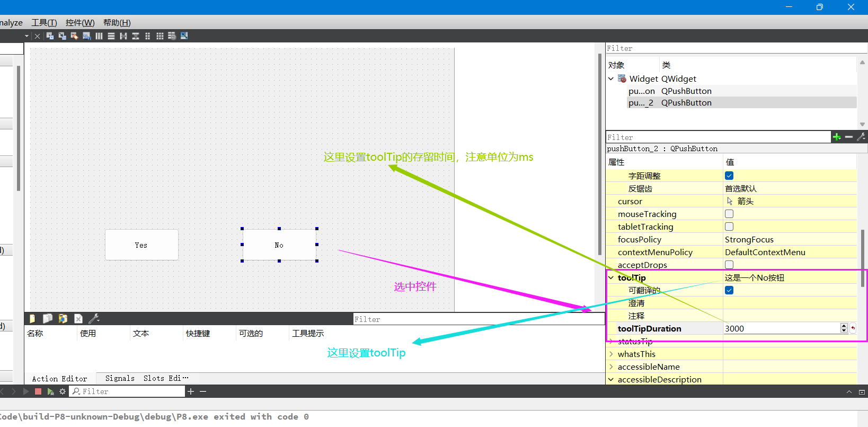The width and height of the screenshot is (868, 427).
Task: Remove dynamic property with minus icon
Action: [849, 137]
